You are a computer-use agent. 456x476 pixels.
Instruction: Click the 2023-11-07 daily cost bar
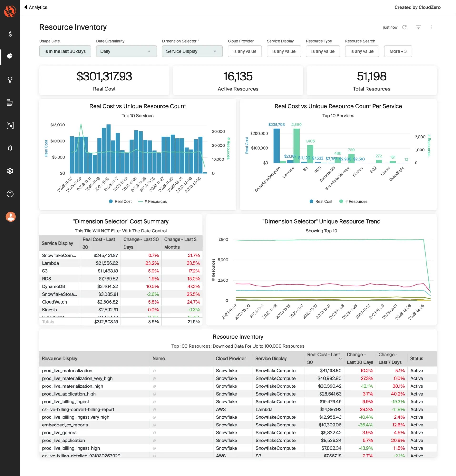[x=72, y=155]
